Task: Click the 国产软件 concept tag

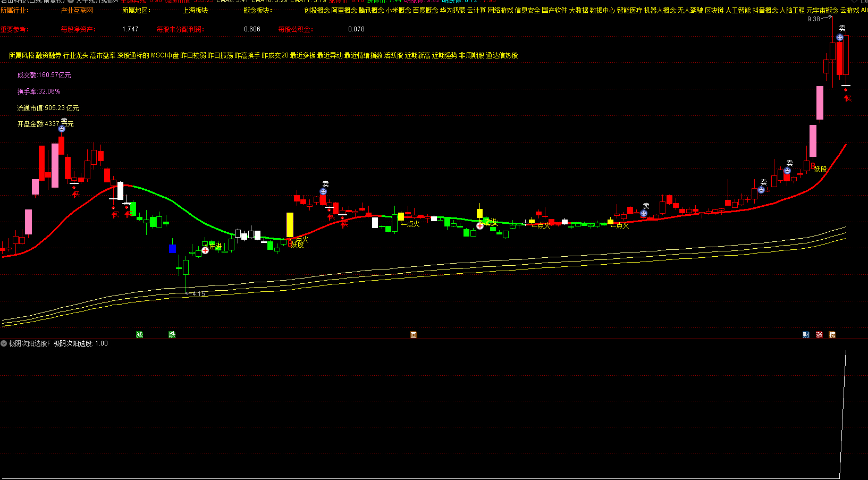Action: [x=554, y=10]
